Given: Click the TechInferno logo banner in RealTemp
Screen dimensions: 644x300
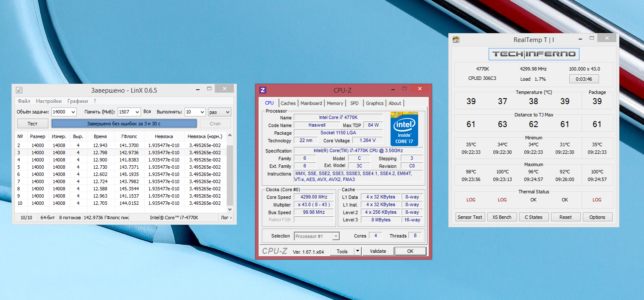Looking at the screenshot, I should [534, 54].
